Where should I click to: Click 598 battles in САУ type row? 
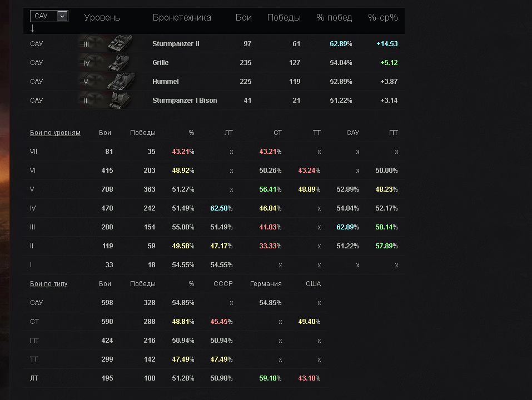click(107, 303)
